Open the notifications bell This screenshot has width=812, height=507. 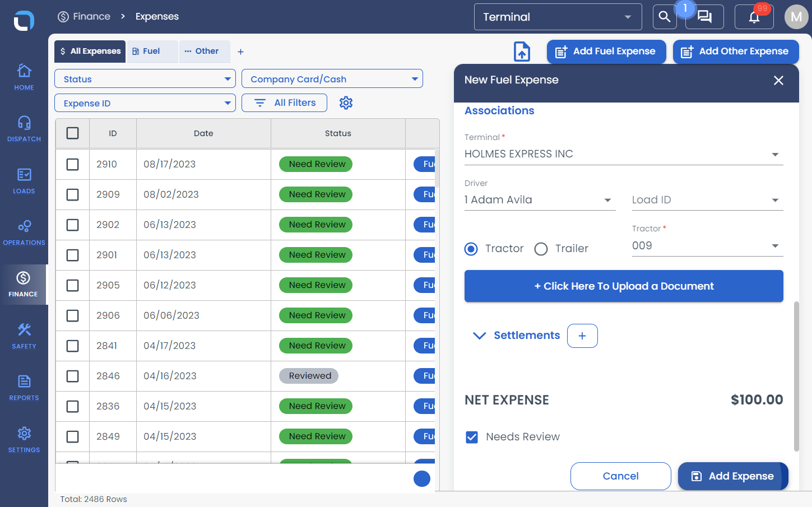point(754,17)
